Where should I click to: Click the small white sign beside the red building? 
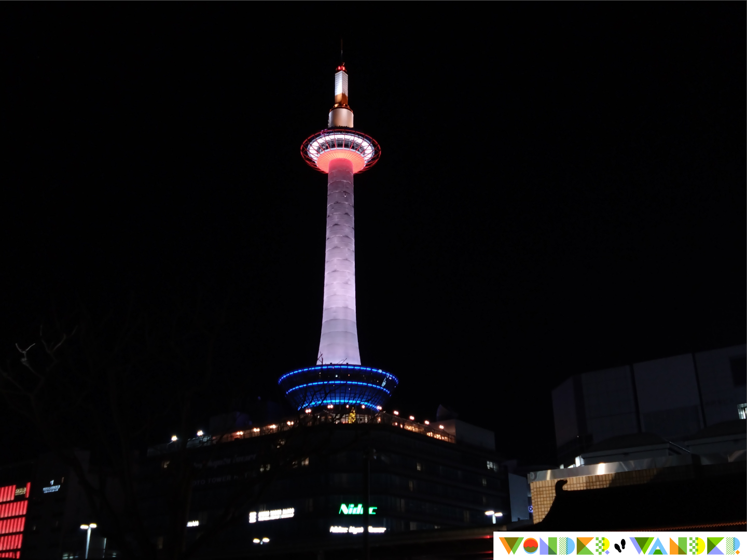click(x=51, y=487)
